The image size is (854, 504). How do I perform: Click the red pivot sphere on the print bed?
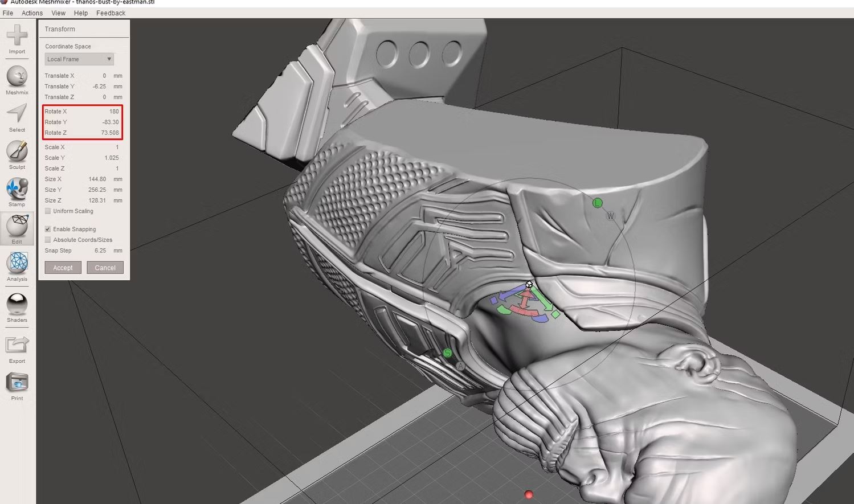[529, 494]
